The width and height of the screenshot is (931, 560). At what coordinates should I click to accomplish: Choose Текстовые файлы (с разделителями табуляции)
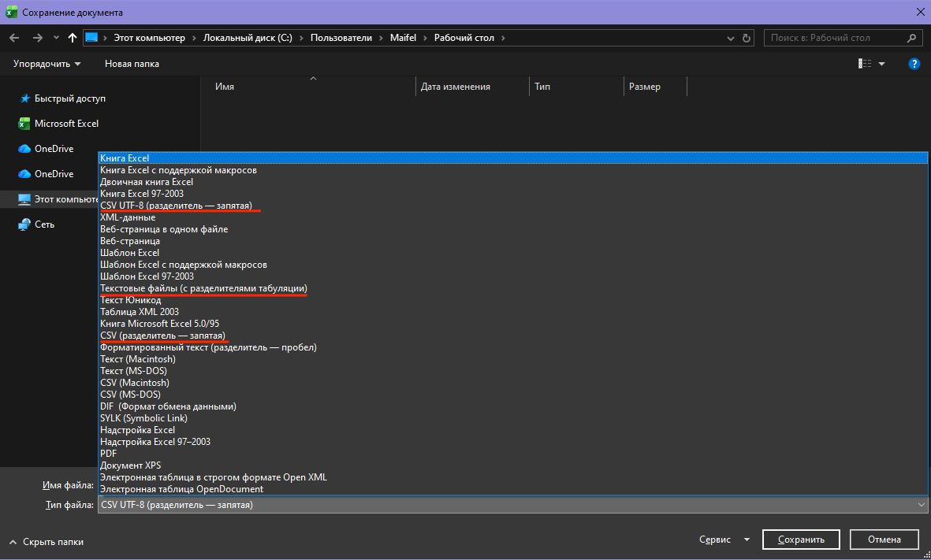512,288
